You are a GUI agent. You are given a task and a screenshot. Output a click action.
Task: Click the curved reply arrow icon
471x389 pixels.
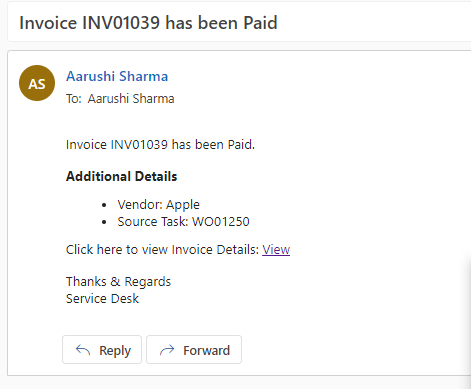click(83, 350)
